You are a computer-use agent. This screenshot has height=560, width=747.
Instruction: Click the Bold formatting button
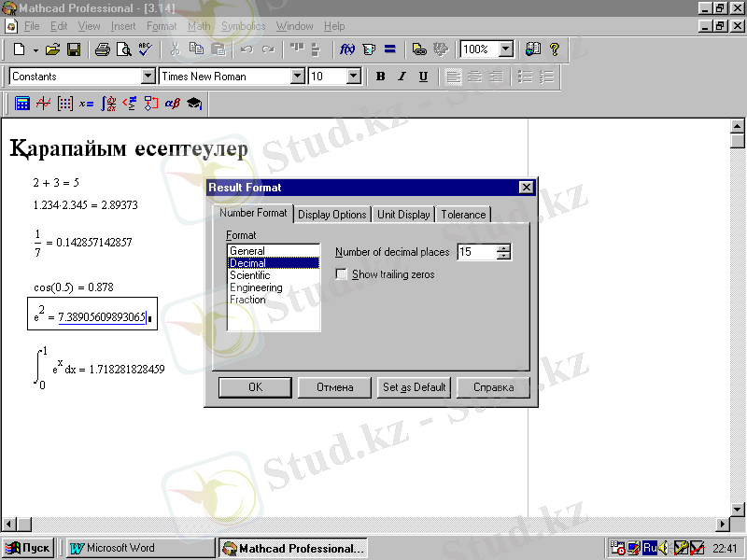point(380,77)
